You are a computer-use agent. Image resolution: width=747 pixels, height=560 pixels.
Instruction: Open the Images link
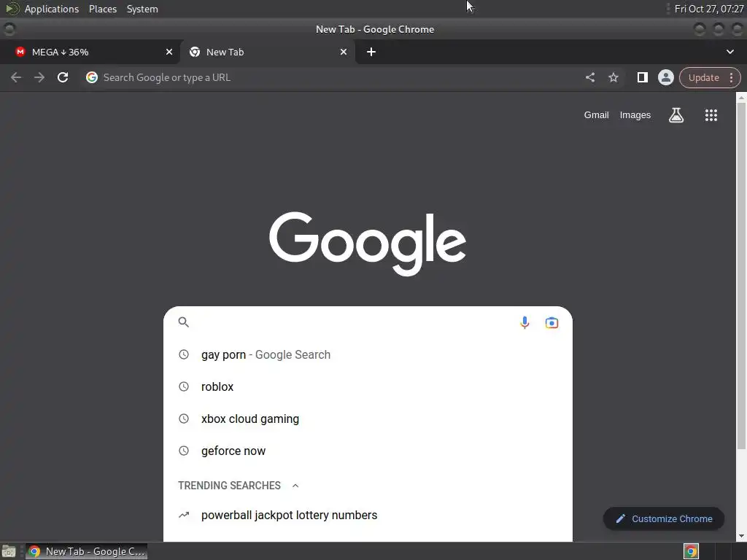[635, 115]
